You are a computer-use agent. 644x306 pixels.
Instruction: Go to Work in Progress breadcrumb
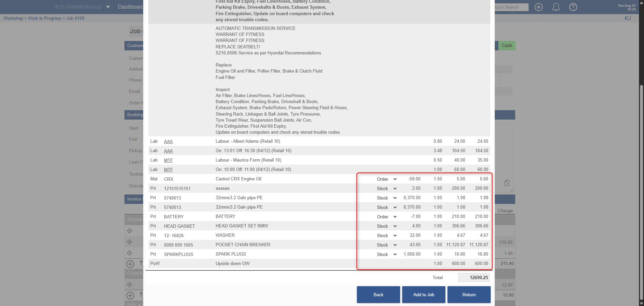pyautogui.click(x=45, y=18)
